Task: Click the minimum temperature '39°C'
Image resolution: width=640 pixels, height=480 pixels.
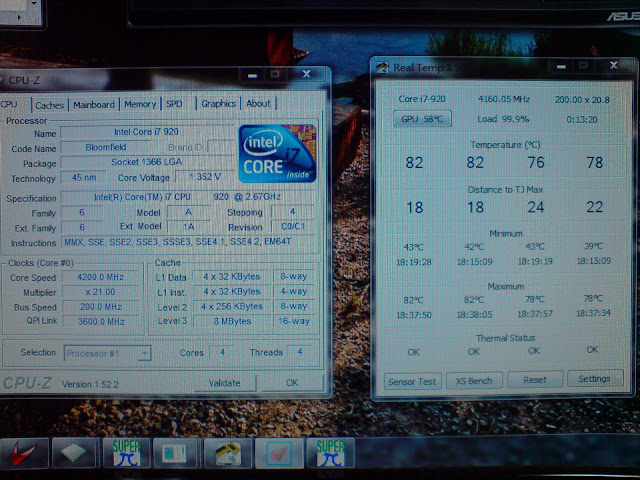Action: coord(593,246)
